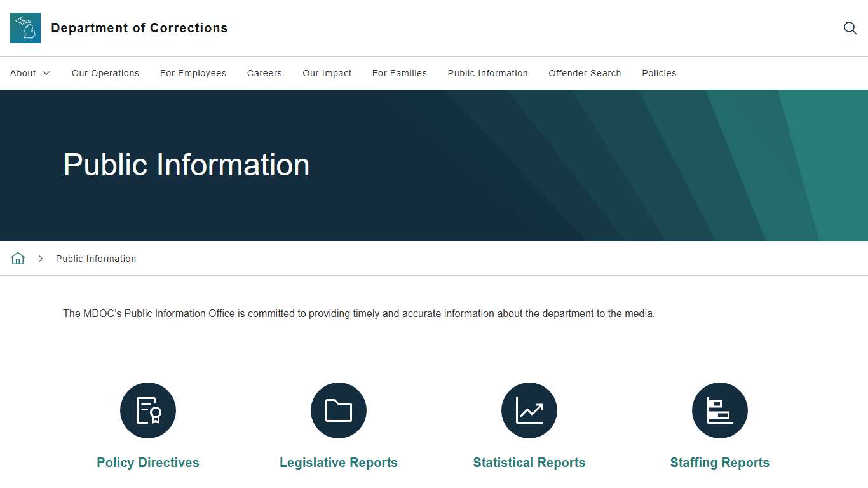
Task: Click the Department of Corrections title
Action: [139, 28]
